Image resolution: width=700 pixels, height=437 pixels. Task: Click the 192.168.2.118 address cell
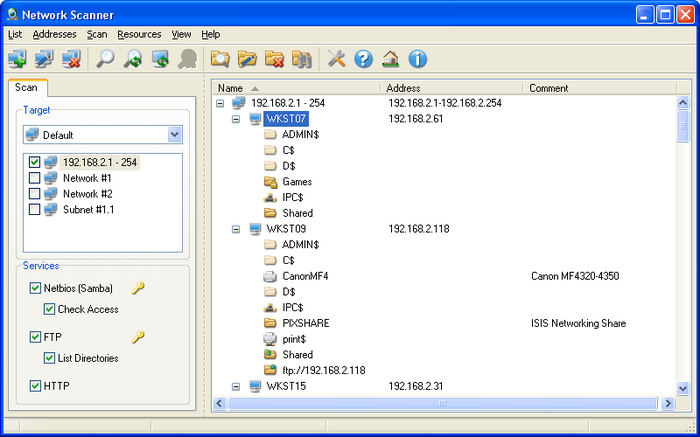(x=419, y=229)
